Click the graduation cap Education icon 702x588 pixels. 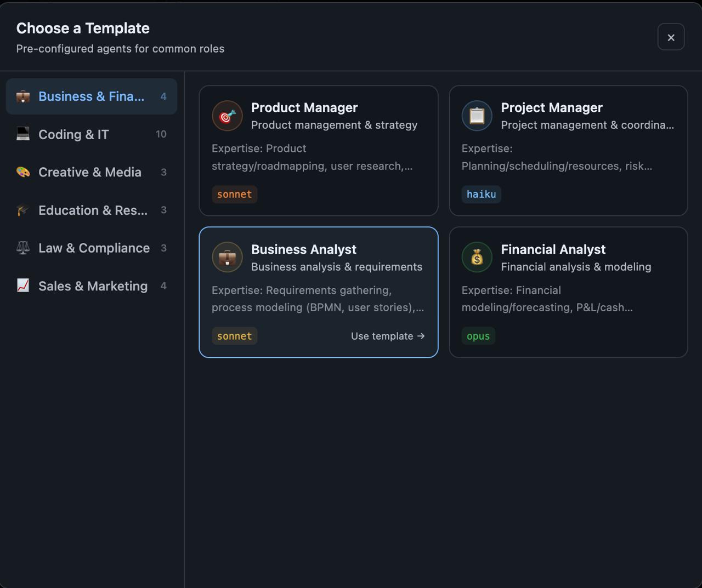coord(23,210)
